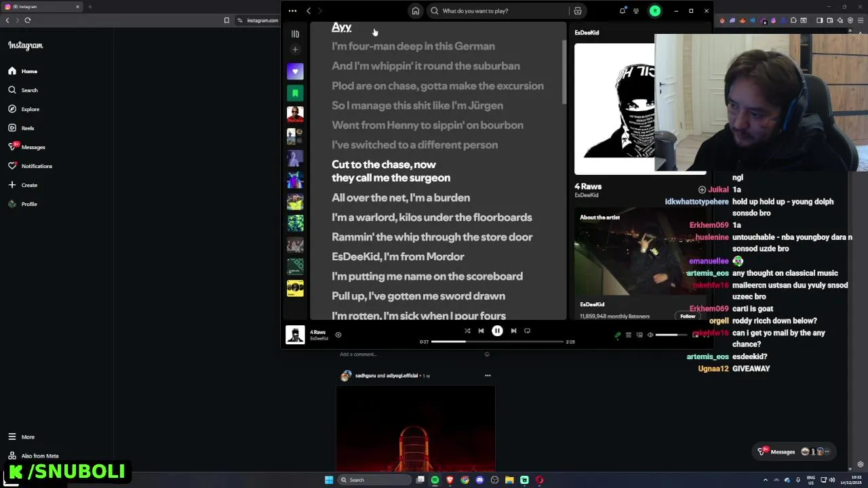
Task: Skip to the next track
Action: point(513,331)
